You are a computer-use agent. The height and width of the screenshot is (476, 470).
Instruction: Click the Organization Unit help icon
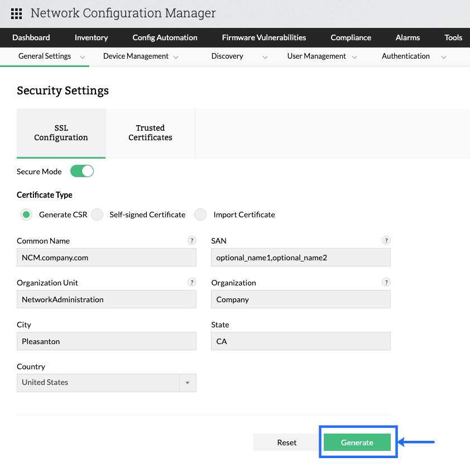192,282
